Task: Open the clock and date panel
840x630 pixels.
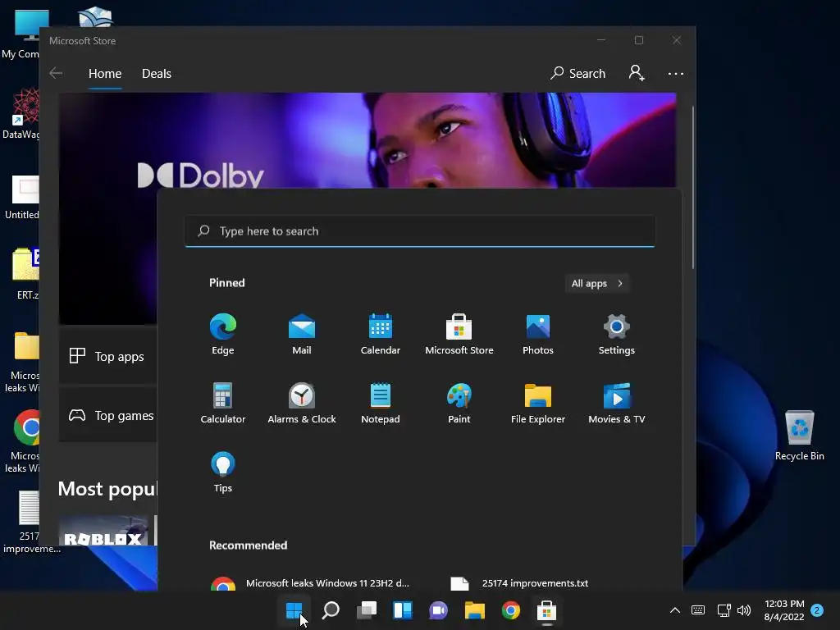Action: (x=784, y=610)
